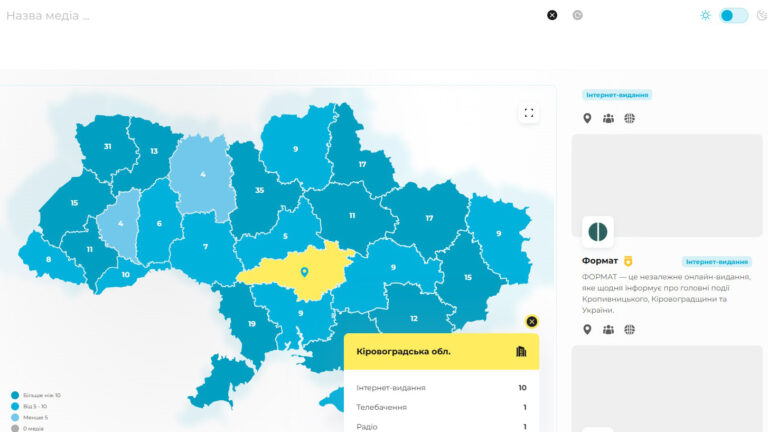
Task: Click the 'Радіо' row in region popup
Action: [441, 427]
